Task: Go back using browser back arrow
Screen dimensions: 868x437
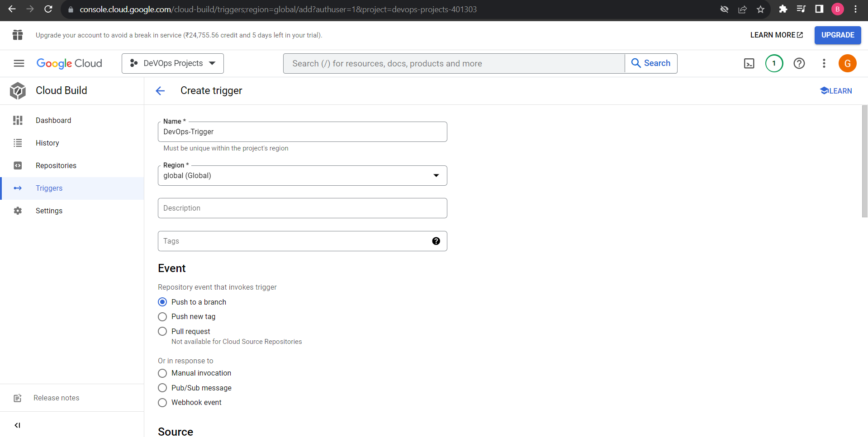Action: pos(12,9)
